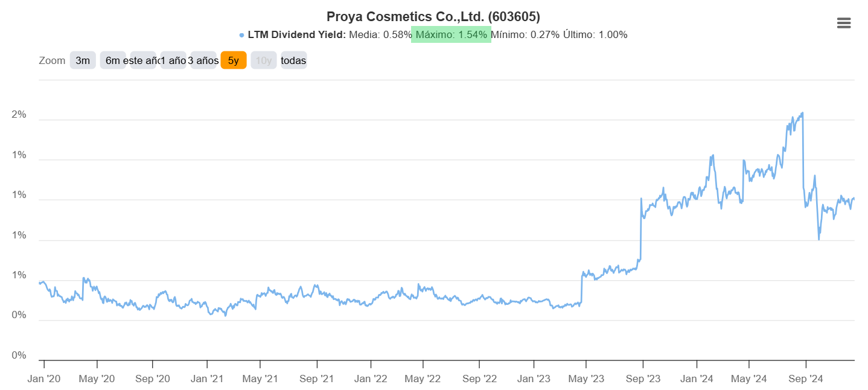The image size is (868, 390).
Task: Click the May '23 axis label
Action: pyautogui.click(x=586, y=379)
